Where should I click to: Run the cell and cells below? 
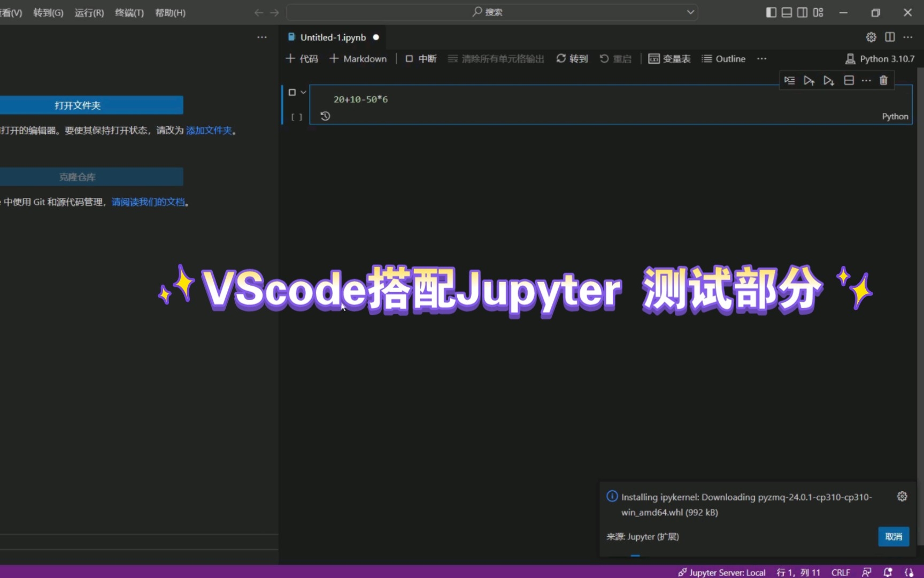[828, 80]
